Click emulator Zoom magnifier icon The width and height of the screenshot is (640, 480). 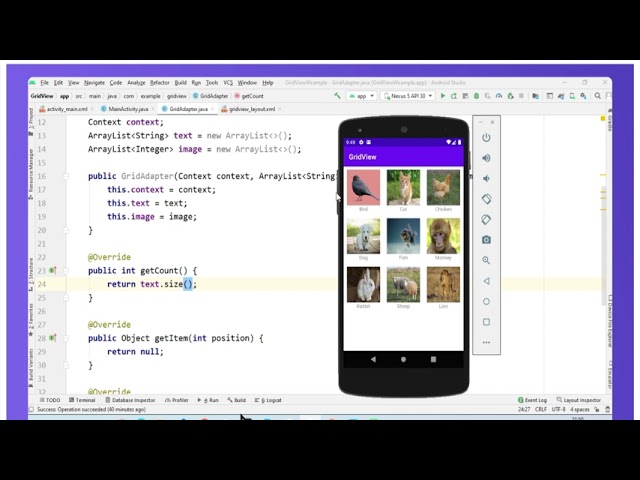pos(486,260)
